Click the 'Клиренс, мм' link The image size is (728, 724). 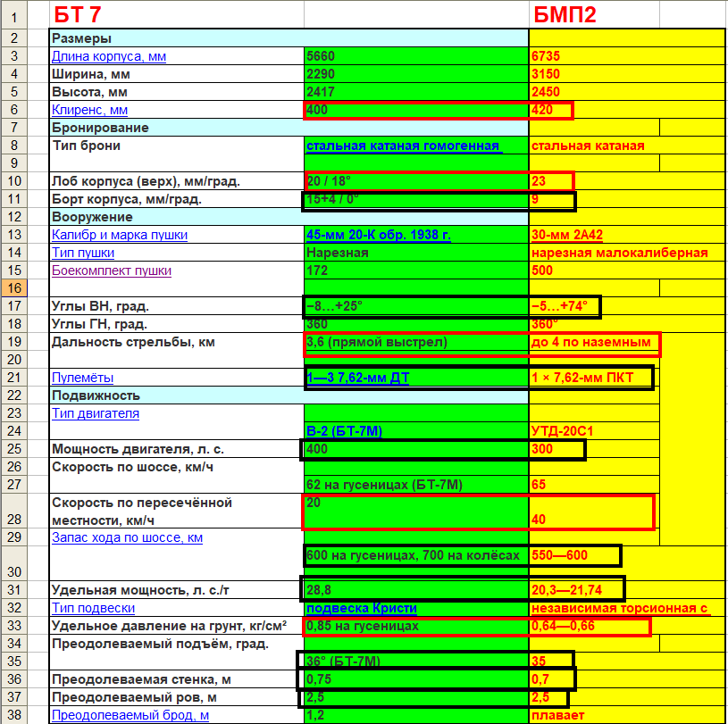(x=89, y=110)
